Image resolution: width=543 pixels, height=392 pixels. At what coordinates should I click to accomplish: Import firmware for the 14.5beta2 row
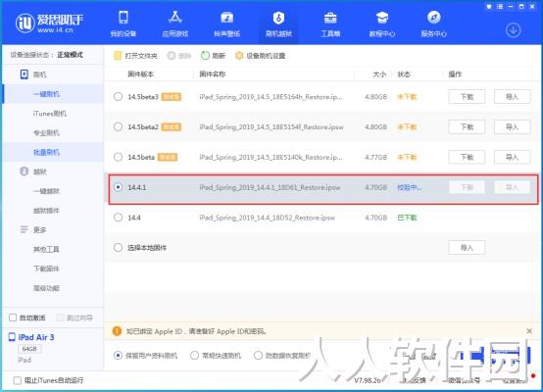(513, 126)
